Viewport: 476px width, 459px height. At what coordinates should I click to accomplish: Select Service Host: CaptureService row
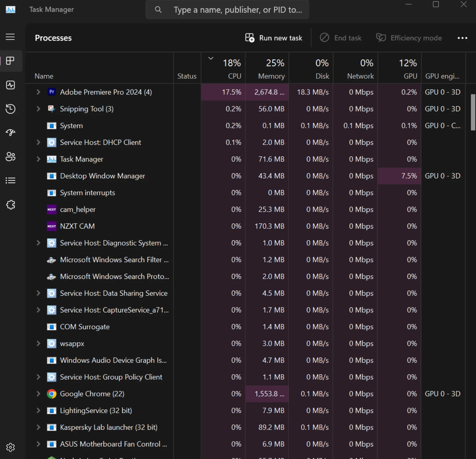point(245,310)
